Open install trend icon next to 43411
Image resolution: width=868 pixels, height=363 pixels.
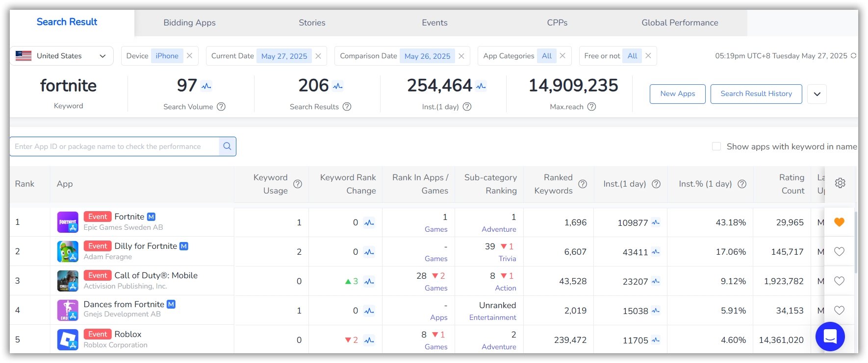656,252
